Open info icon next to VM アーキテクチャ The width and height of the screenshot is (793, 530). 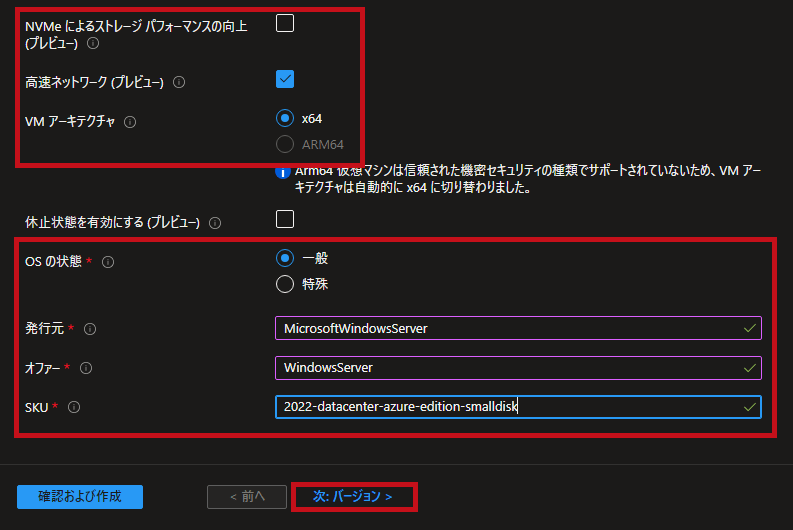point(130,122)
